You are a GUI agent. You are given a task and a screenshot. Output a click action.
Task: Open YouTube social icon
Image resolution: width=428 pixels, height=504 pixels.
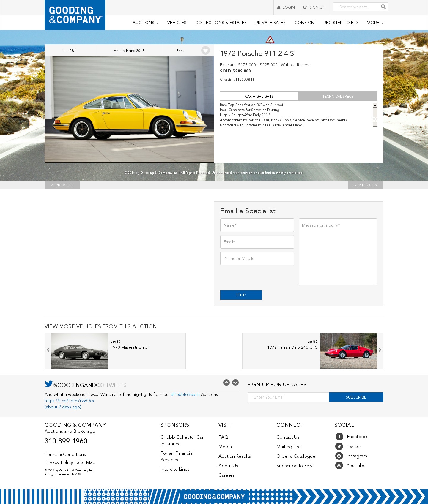pyautogui.click(x=339, y=465)
